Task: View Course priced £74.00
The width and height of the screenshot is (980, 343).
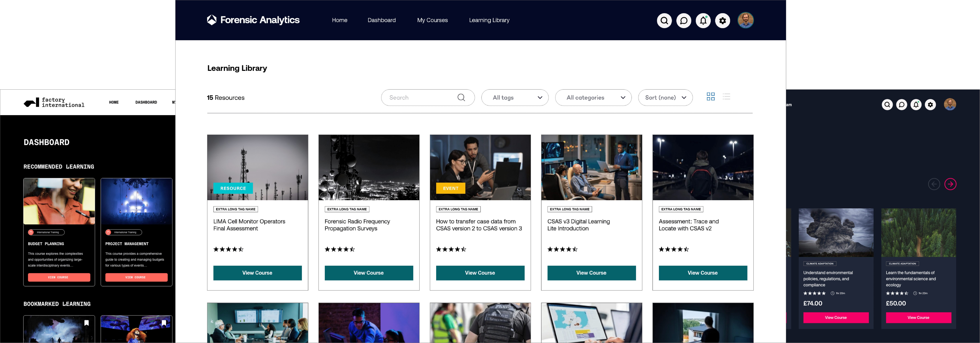Action: coord(836,317)
